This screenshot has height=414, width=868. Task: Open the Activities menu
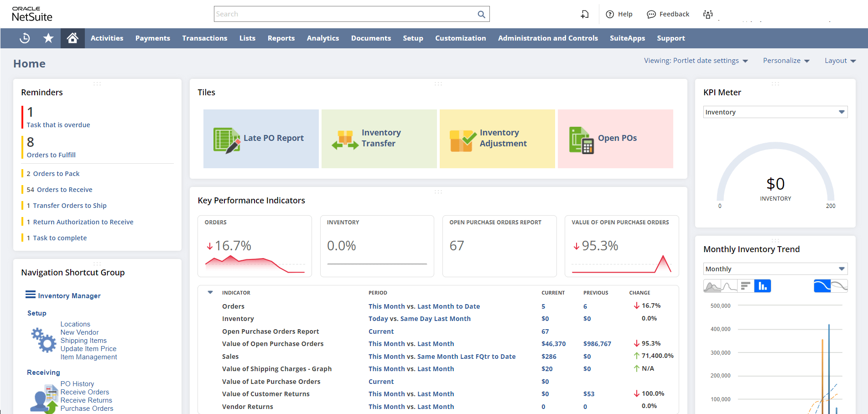click(x=107, y=38)
